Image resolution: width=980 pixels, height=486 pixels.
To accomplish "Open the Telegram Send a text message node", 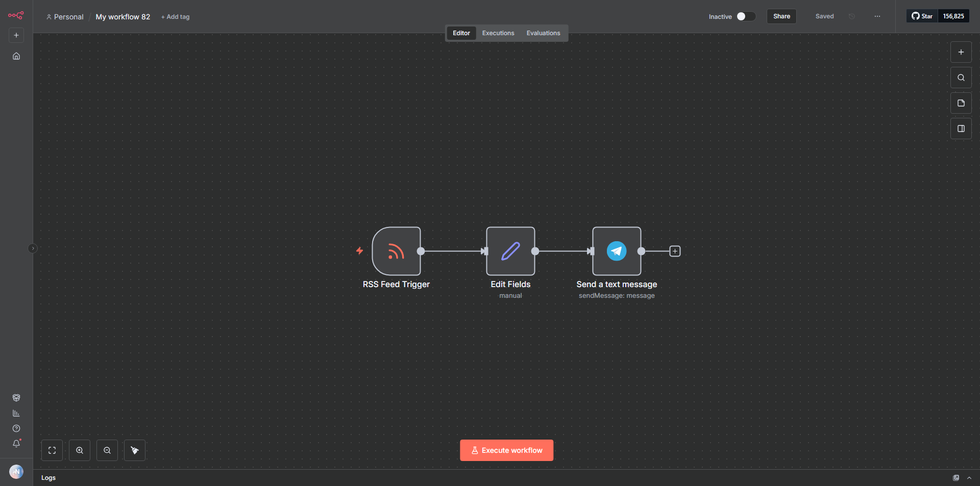I will pyautogui.click(x=617, y=251).
